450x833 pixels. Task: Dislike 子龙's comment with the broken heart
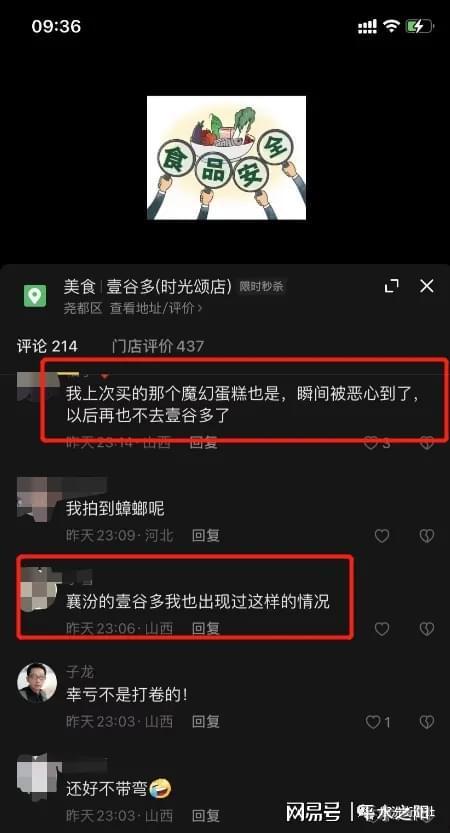point(427,722)
